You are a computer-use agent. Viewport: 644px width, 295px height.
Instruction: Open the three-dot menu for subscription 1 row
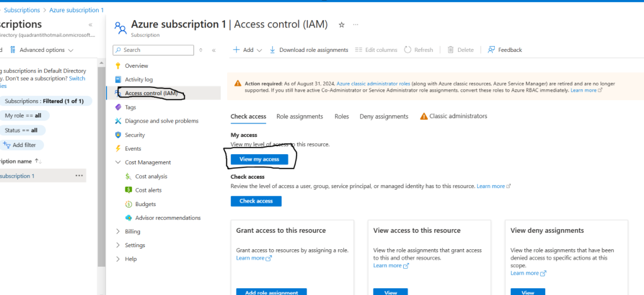[79, 176]
